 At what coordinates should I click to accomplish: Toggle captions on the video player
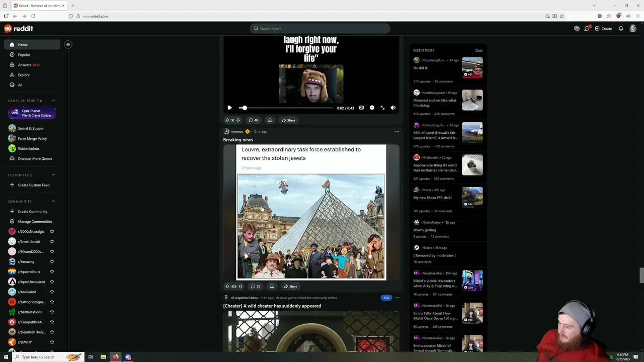(x=361, y=108)
